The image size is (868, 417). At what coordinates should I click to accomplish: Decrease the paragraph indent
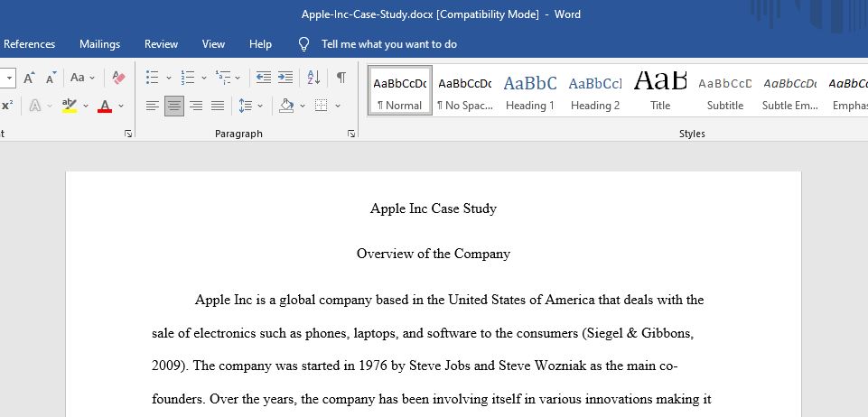click(x=264, y=78)
